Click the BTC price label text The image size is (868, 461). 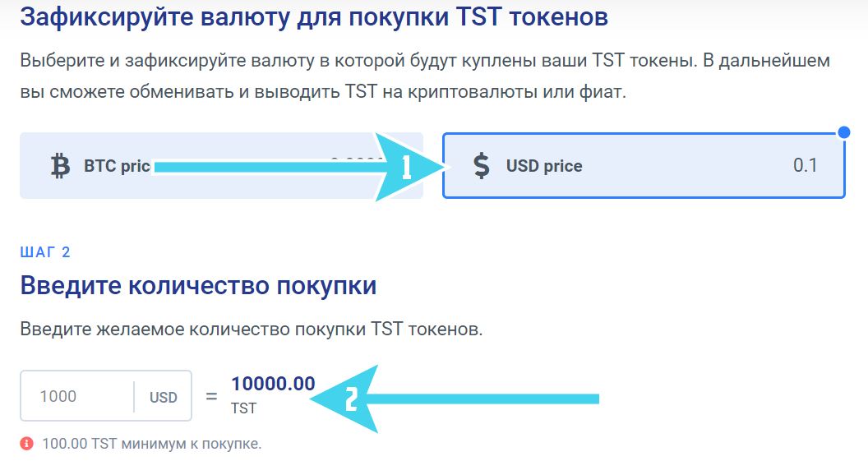[x=118, y=166]
